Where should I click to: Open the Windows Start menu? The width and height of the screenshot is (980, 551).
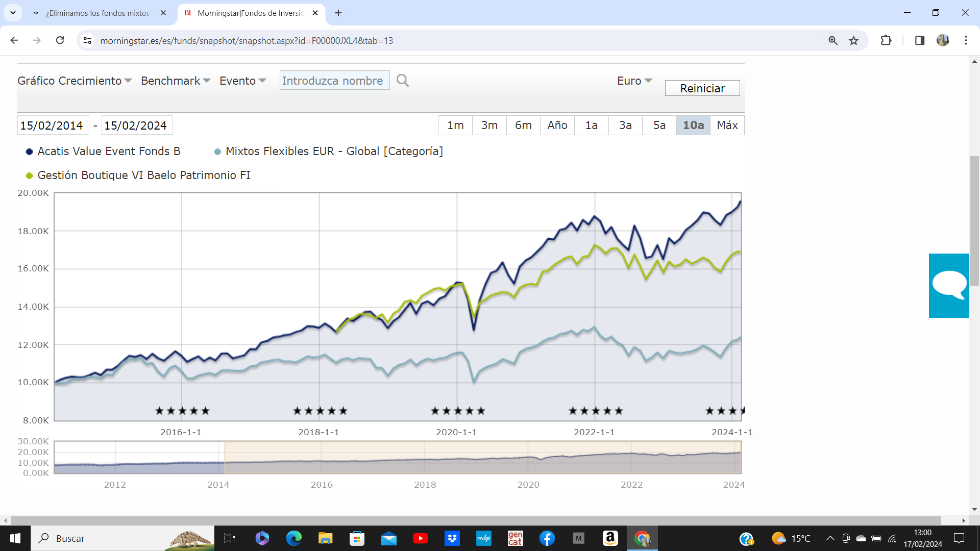point(15,538)
